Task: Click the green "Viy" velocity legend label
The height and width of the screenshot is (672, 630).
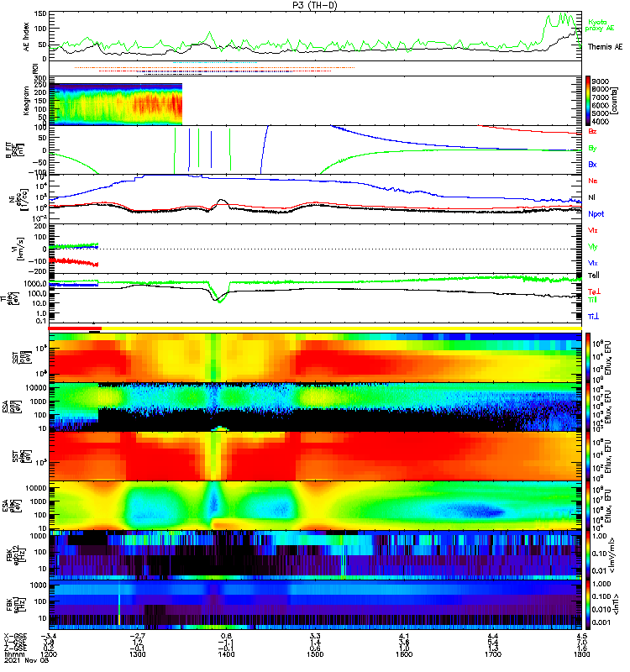Action: (x=593, y=247)
